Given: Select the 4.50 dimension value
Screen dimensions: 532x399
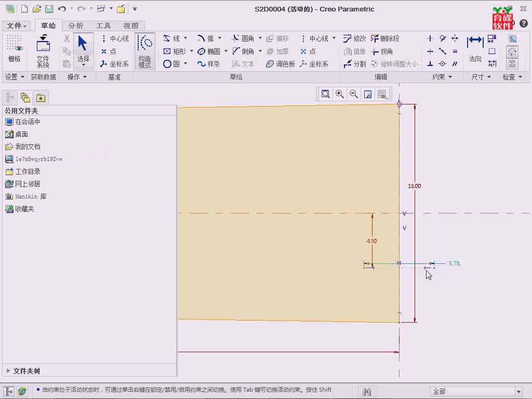Looking at the screenshot, I should [x=371, y=241].
